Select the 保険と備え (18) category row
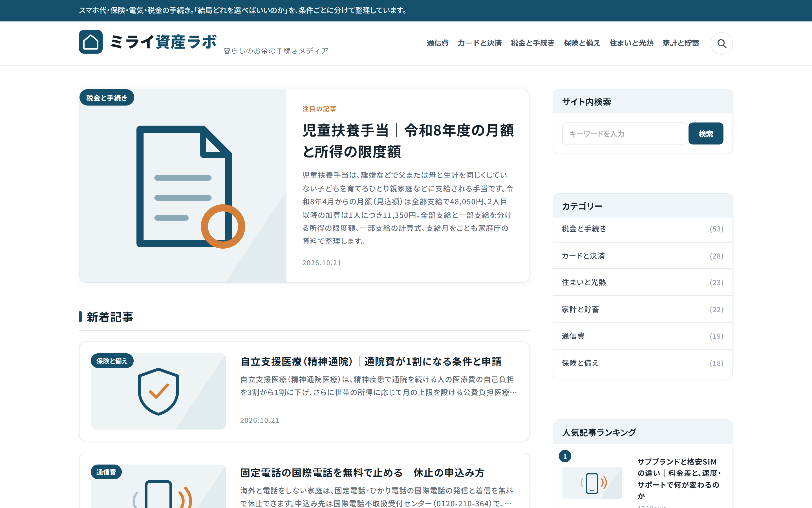Image resolution: width=812 pixels, height=508 pixels. coord(643,363)
